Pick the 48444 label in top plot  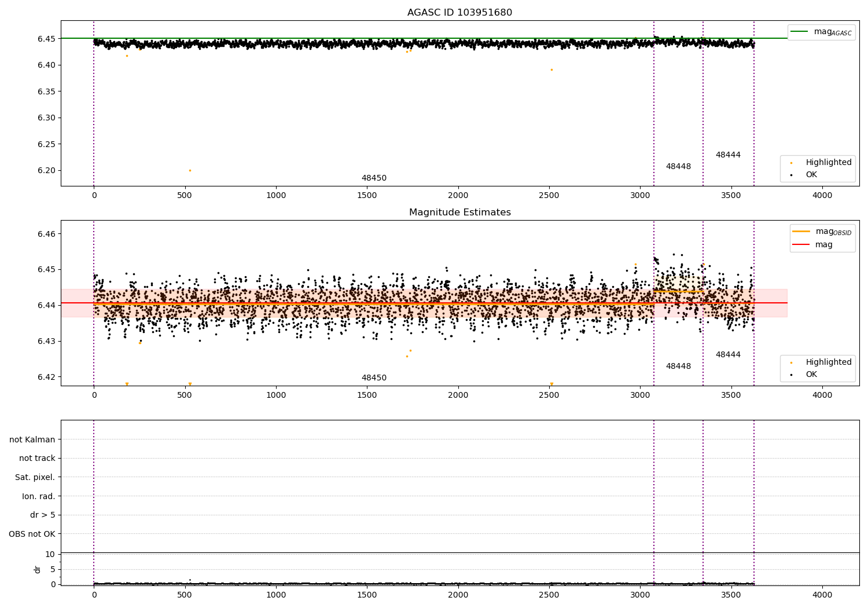728,155
